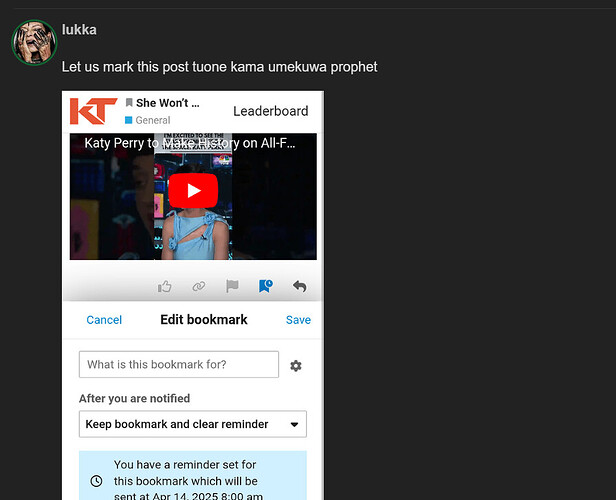Open the Katy Perry video title link

[x=190, y=143]
